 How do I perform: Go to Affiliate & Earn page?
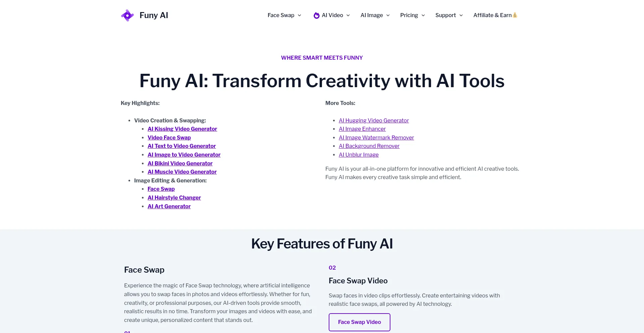[x=492, y=15]
